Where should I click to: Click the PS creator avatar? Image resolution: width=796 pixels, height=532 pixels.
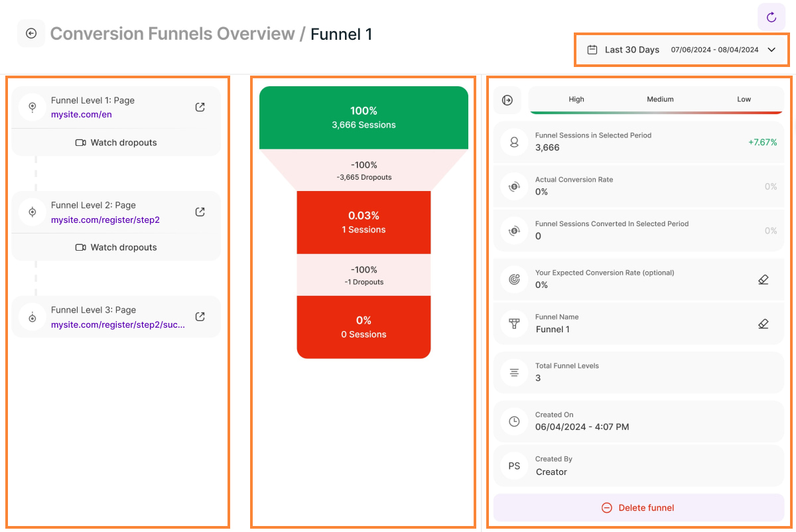[x=514, y=466]
